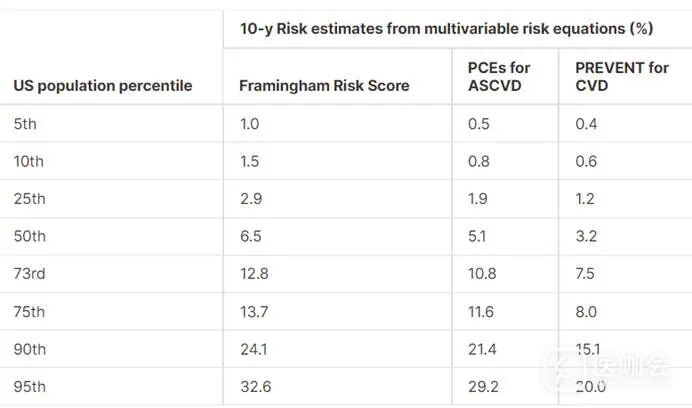The height and width of the screenshot is (408, 692).
Task: Select the Framingham value 32.6 cell
Action: [255, 387]
